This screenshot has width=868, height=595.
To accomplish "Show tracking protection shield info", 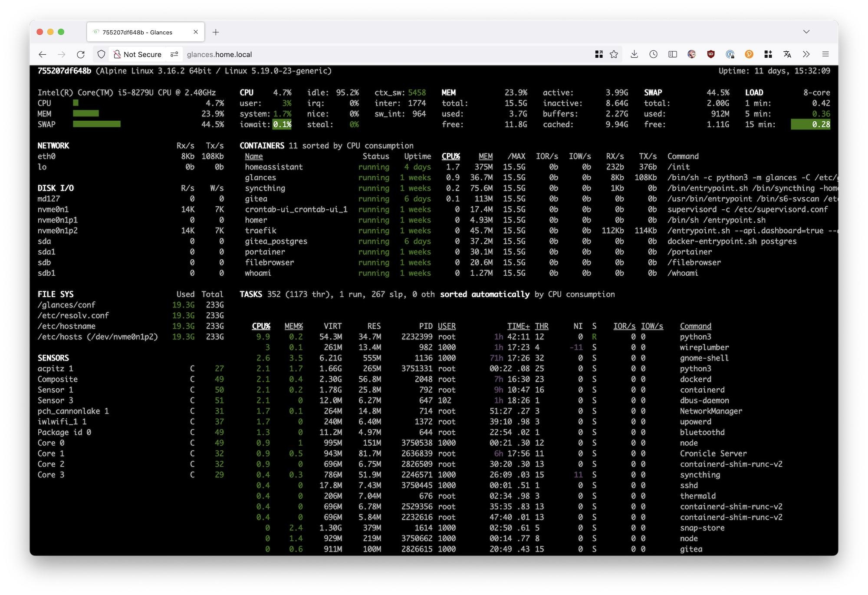I will click(101, 54).
